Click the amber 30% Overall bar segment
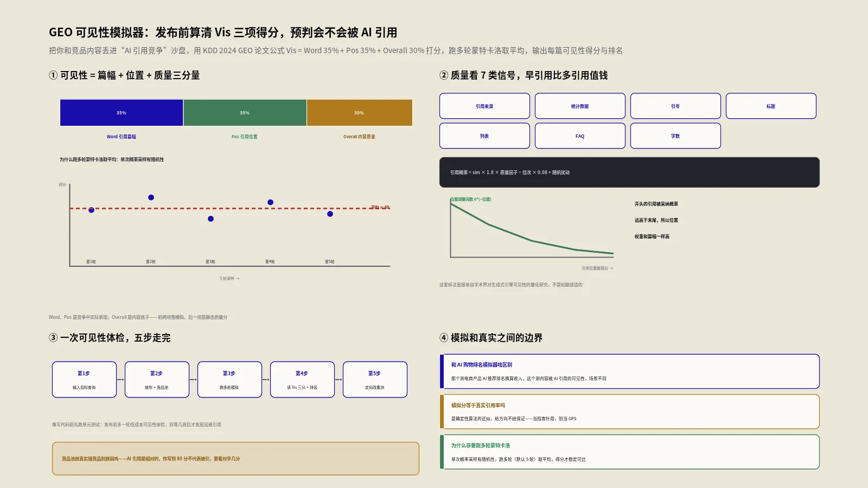Screen dimensions: 868x488 coord(359,113)
